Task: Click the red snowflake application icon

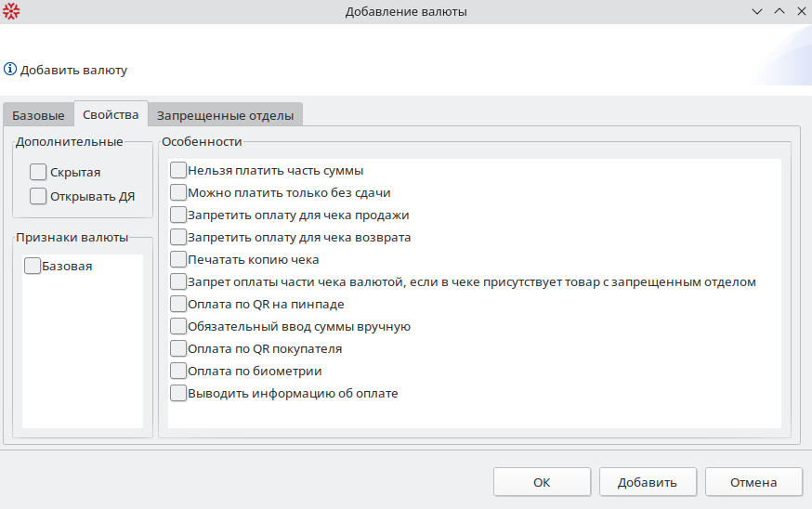Action: click(11, 11)
